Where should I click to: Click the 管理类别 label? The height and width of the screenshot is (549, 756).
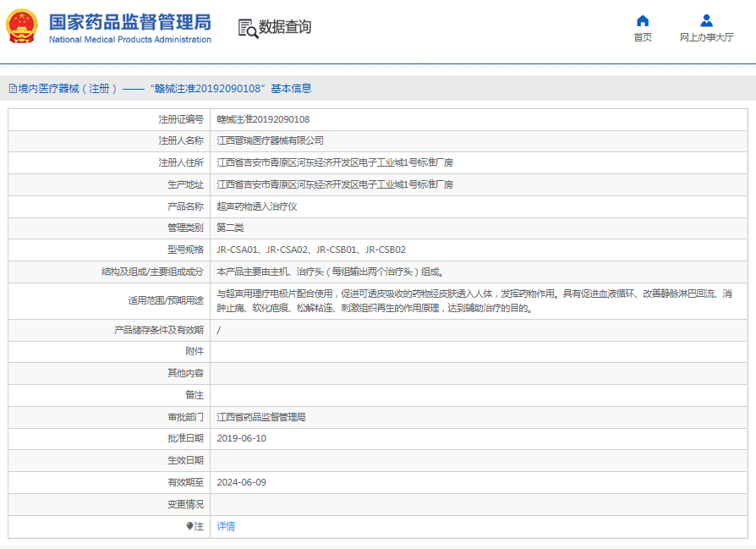pos(185,228)
